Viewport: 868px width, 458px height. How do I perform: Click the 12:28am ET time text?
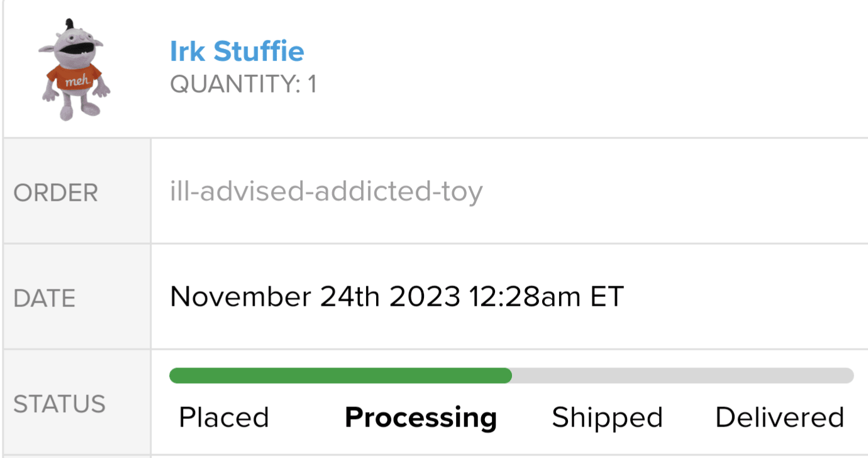point(546,296)
